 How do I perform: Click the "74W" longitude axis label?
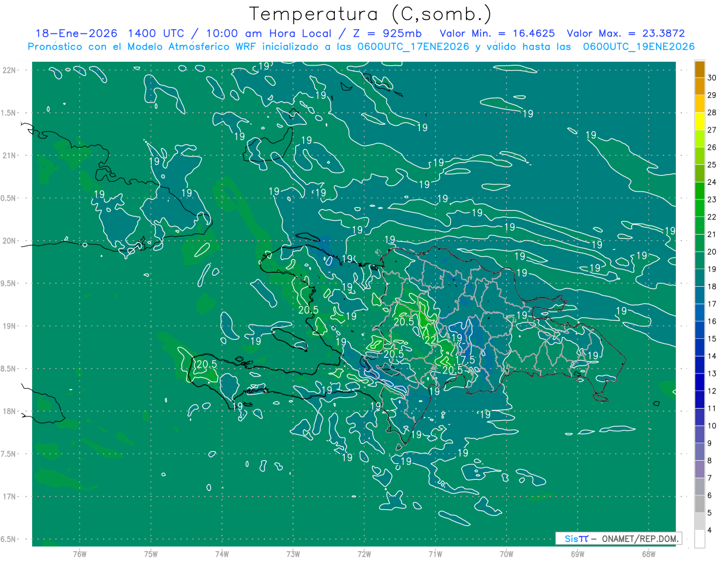coord(222,554)
